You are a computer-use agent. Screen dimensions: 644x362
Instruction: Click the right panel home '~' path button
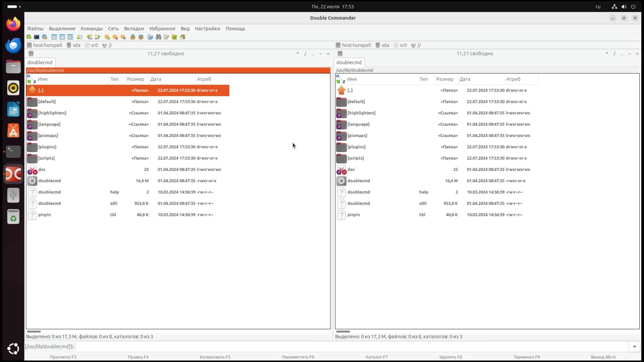[630, 54]
